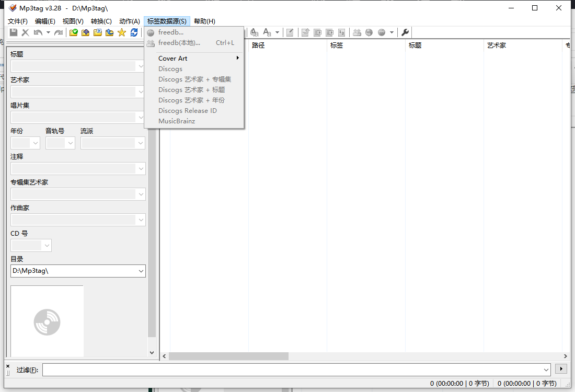
Task: Select freedb(本地)... menu entry
Action: coord(194,43)
